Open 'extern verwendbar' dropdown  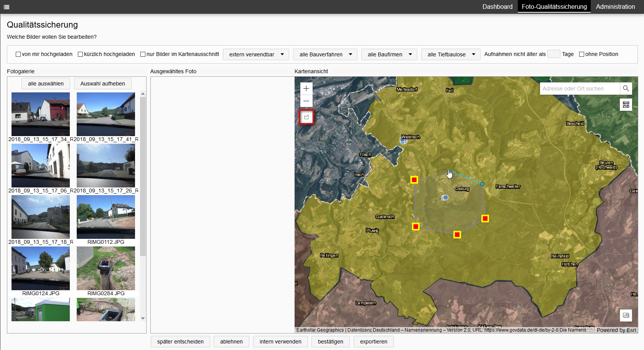256,54
